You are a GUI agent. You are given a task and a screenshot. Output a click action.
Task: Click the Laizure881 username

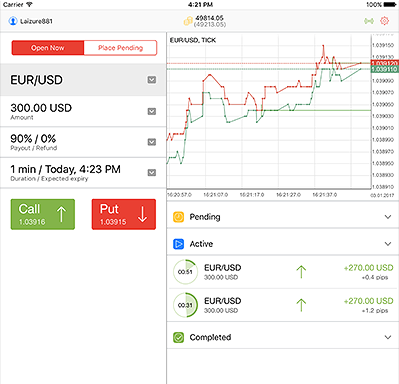pyautogui.click(x=36, y=21)
